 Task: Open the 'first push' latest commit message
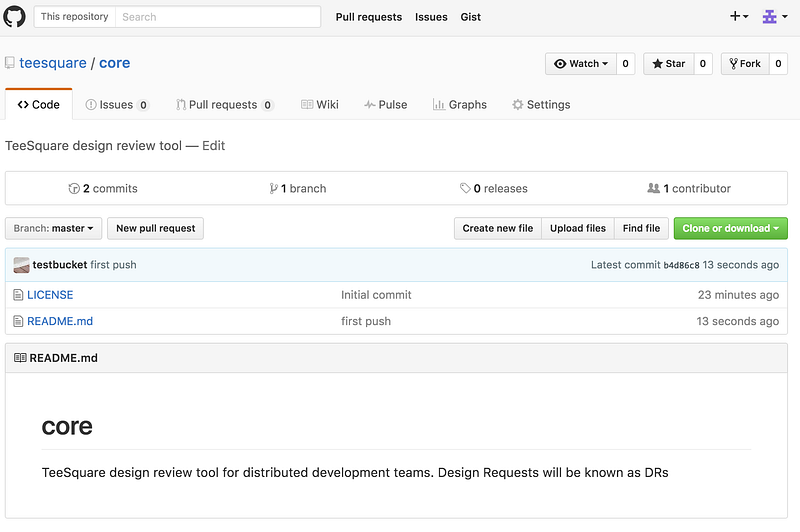(x=113, y=265)
